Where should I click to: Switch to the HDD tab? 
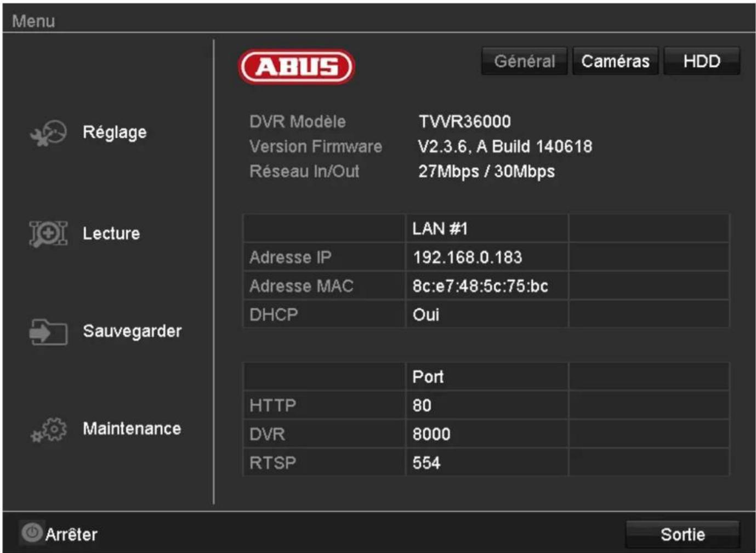702,61
